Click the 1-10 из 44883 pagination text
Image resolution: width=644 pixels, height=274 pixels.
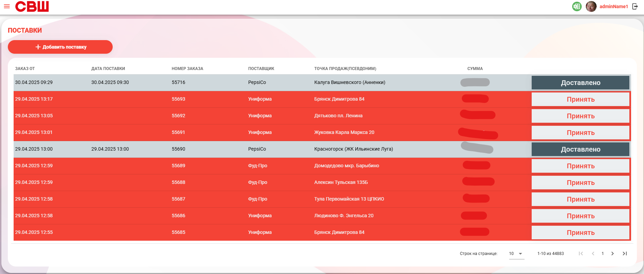(x=550, y=254)
